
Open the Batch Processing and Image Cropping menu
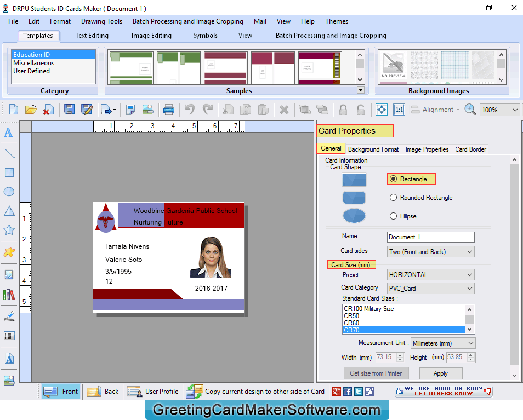pos(188,21)
